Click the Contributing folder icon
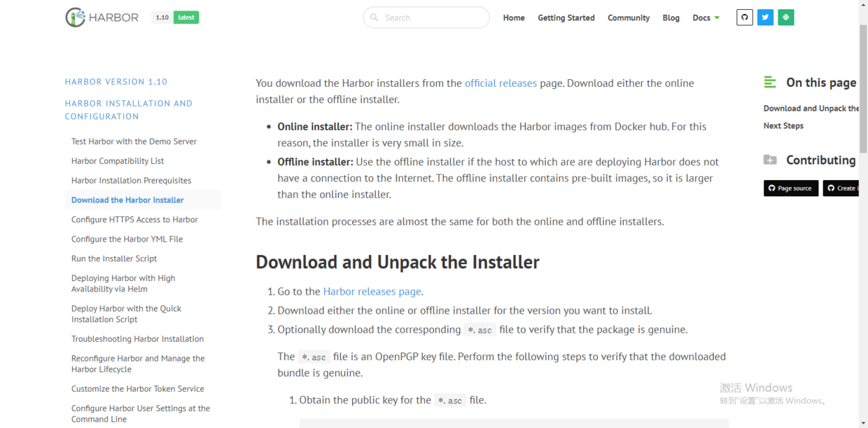The width and height of the screenshot is (868, 428). [x=770, y=160]
